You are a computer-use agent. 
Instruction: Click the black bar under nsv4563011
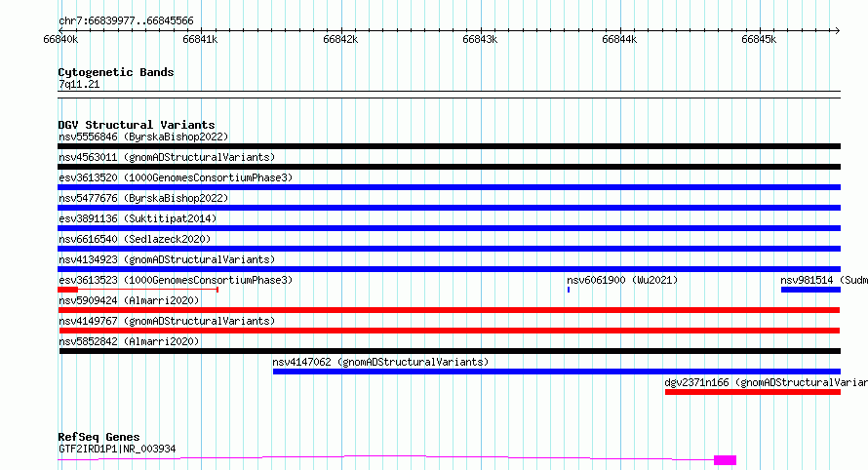pyautogui.click(x=449, y=167)
